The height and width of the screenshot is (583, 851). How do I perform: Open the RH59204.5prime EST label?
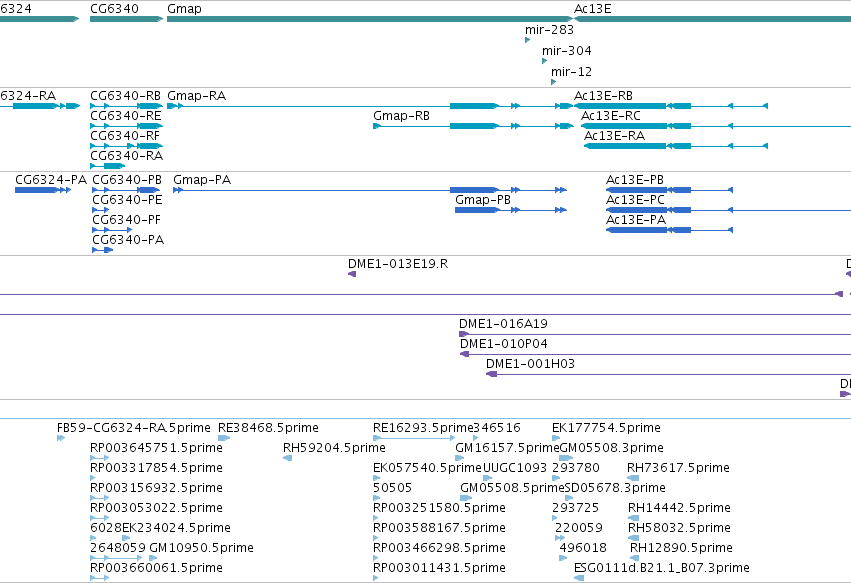(x=334, y=448)
